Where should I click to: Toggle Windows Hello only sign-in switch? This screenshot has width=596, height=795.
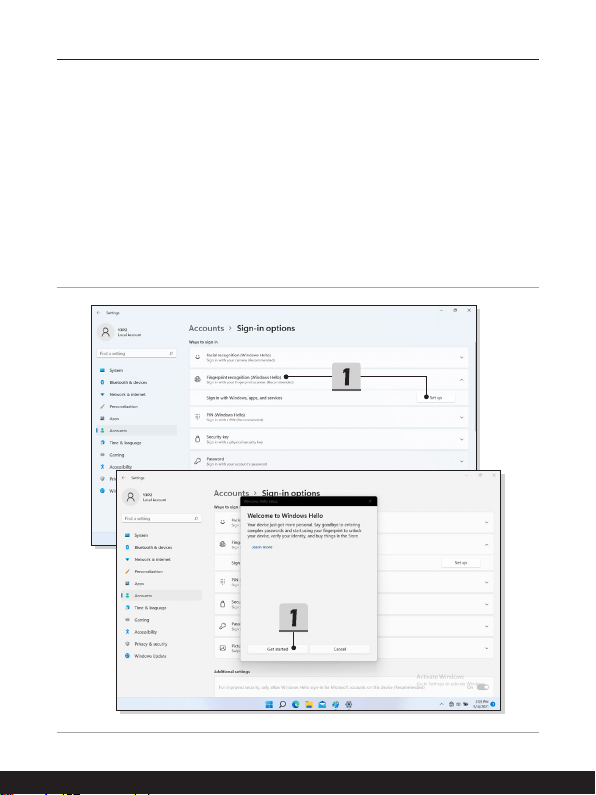[x=483, y=687]
